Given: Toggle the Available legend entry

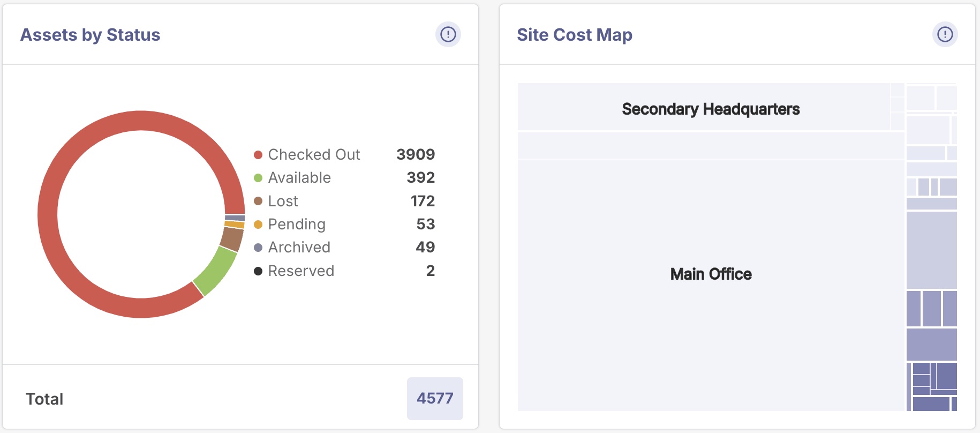Looking at the screenshot, I should 299,178.
